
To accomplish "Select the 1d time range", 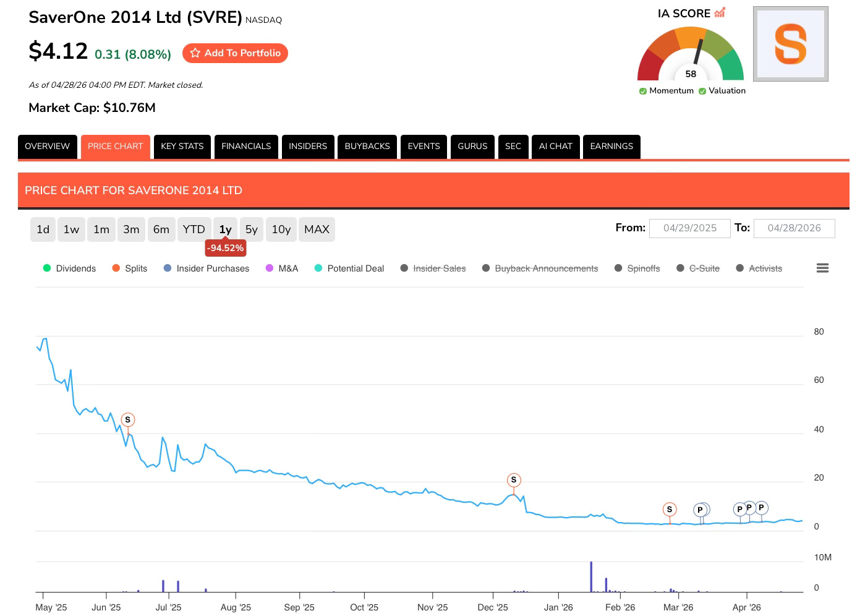I will [x=43, y=229].
